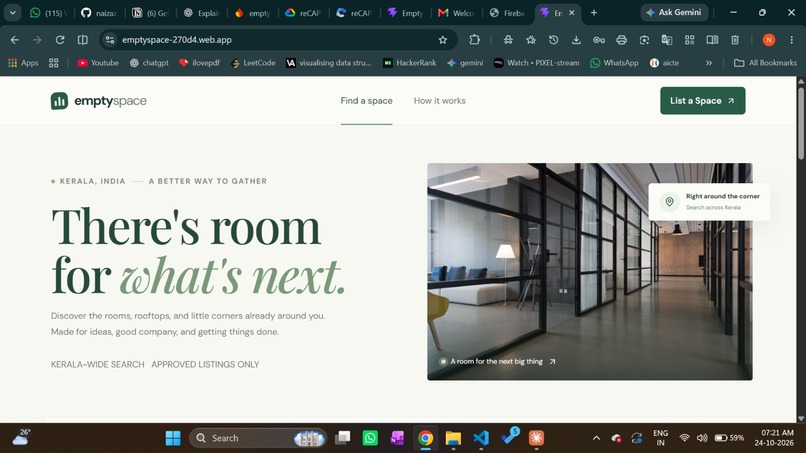
Task: Open Reading mode book icon
Action: point(712,40)
